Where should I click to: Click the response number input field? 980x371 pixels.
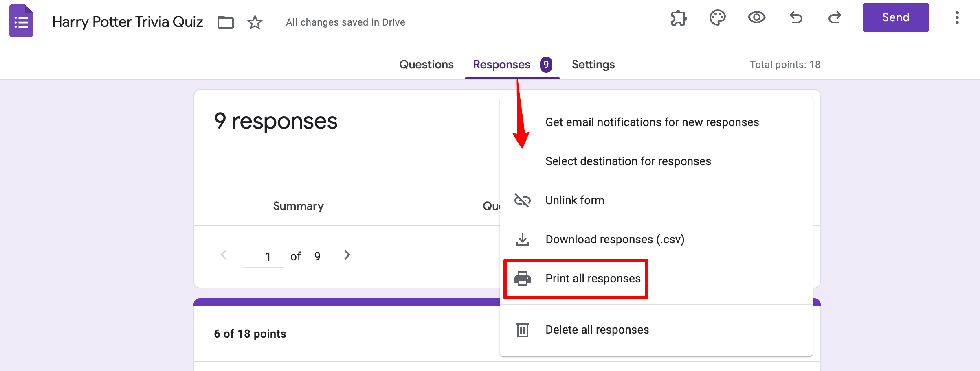(x=264, y=256)
